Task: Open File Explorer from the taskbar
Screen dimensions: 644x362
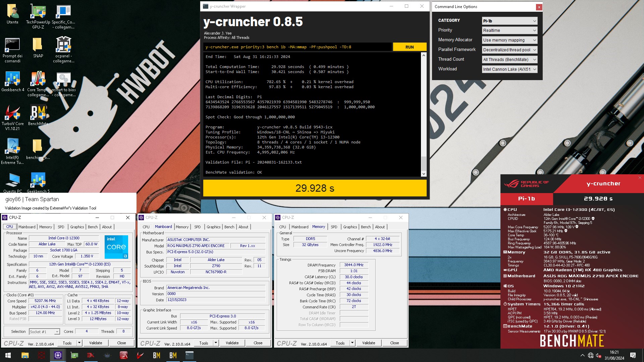Action: 25,355
